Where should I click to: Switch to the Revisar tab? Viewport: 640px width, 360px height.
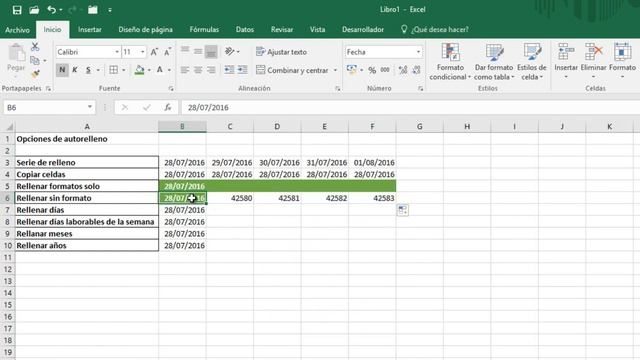pos(282,29)
